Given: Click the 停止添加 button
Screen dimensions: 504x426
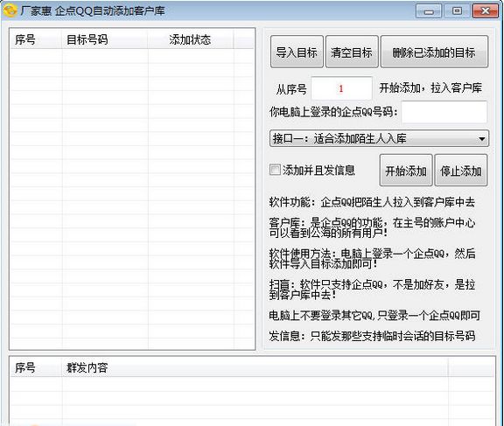Looking at the screenshot, I should click(x=461, y=171).
